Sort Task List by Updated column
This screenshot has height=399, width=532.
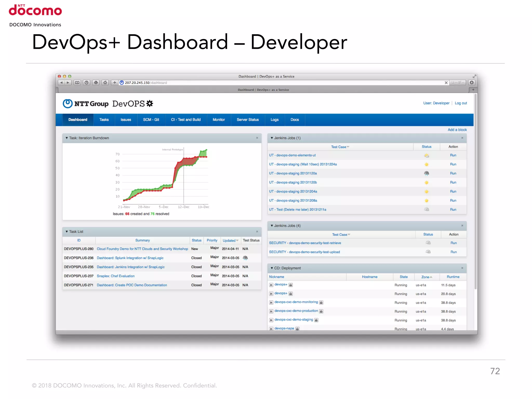(230, 241)
